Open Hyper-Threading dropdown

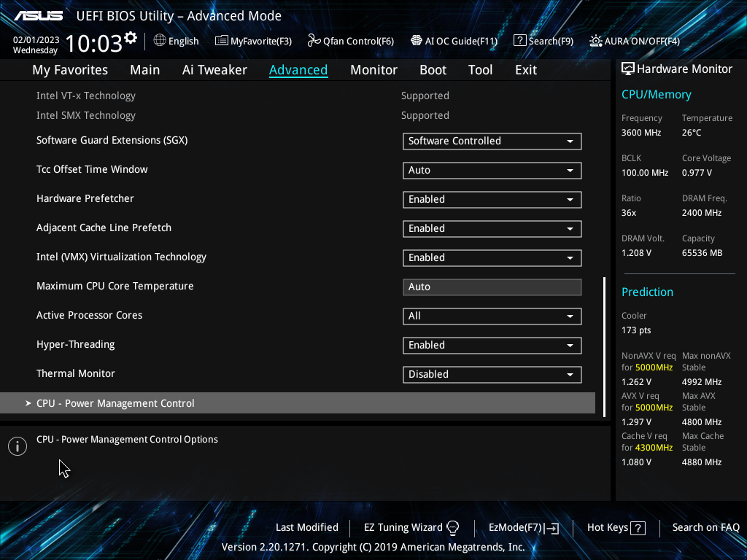[492, 345]
